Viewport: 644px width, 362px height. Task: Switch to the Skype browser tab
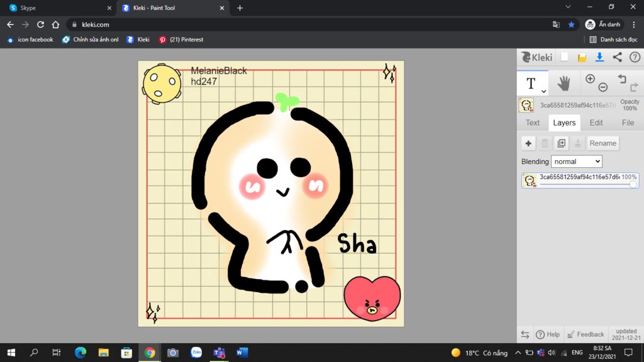60,8
